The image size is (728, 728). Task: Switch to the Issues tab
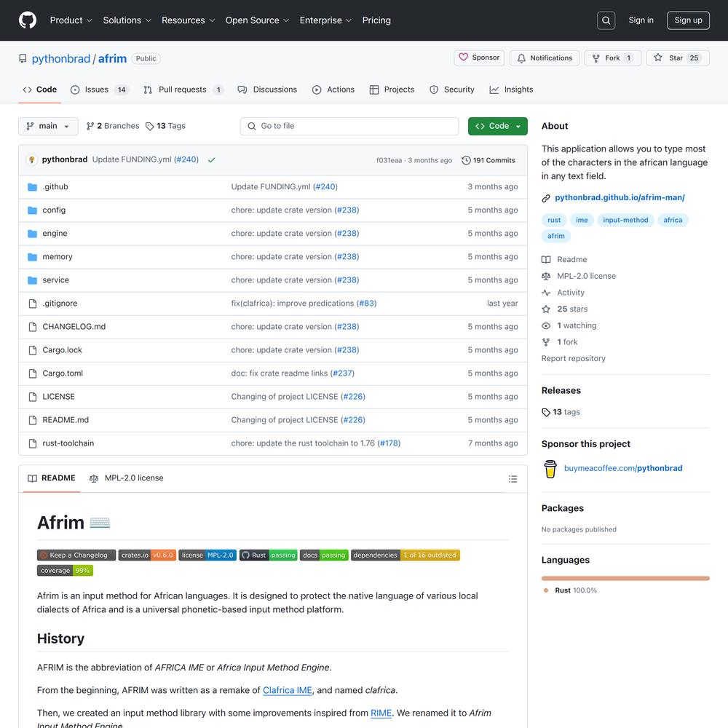(100, 90)
